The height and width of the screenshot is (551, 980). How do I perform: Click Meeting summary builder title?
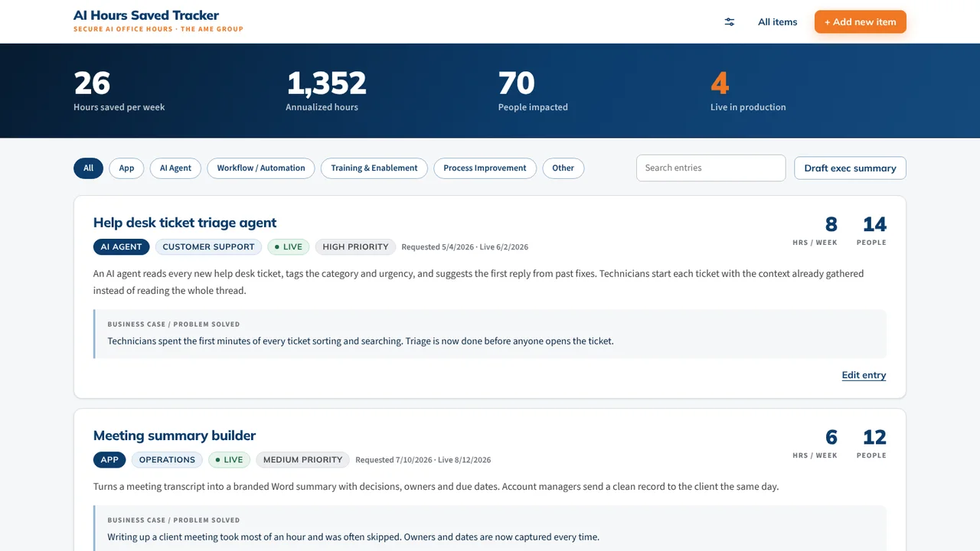[175, 435]
